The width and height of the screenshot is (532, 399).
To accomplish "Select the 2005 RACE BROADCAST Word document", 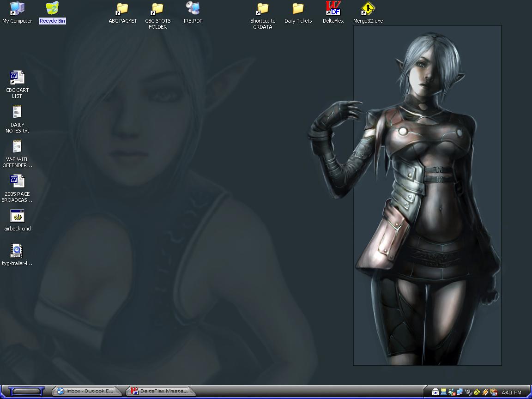I will (17, 182).
